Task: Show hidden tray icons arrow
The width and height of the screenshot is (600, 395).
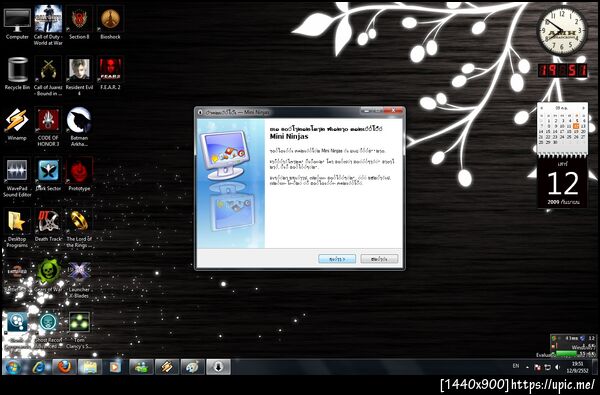Action: [527, 367]
